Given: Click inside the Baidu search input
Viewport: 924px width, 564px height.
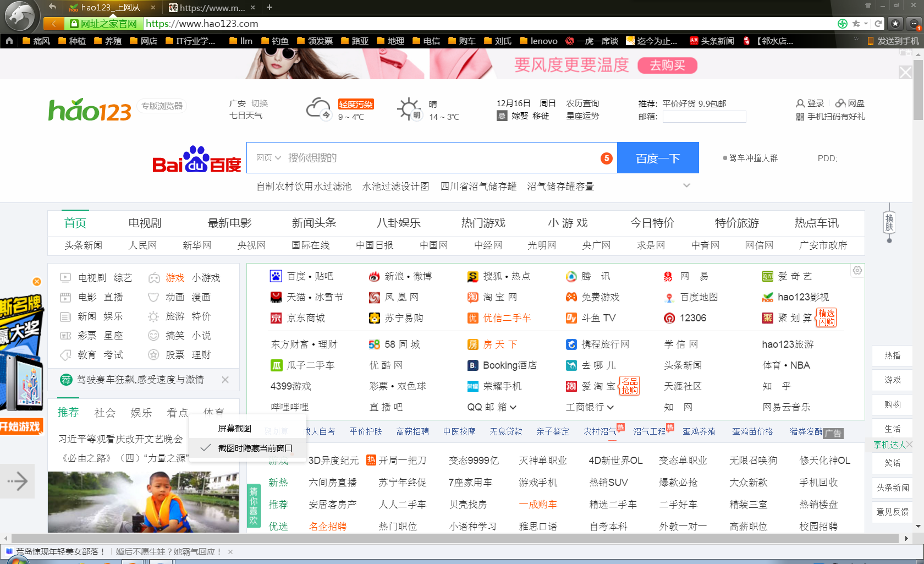Looking at the screenshot, I should pyautogui.click(x=440, y=158).
